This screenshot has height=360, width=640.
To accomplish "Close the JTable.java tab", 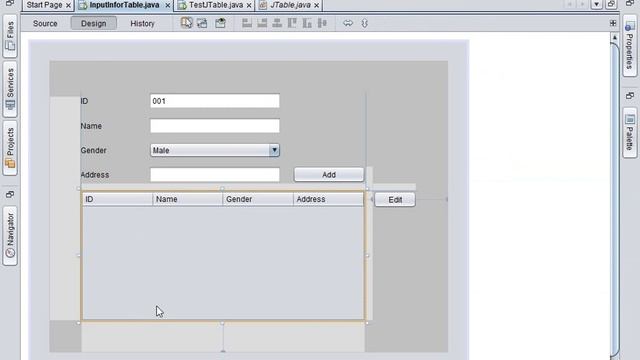I will coord(316,5).
